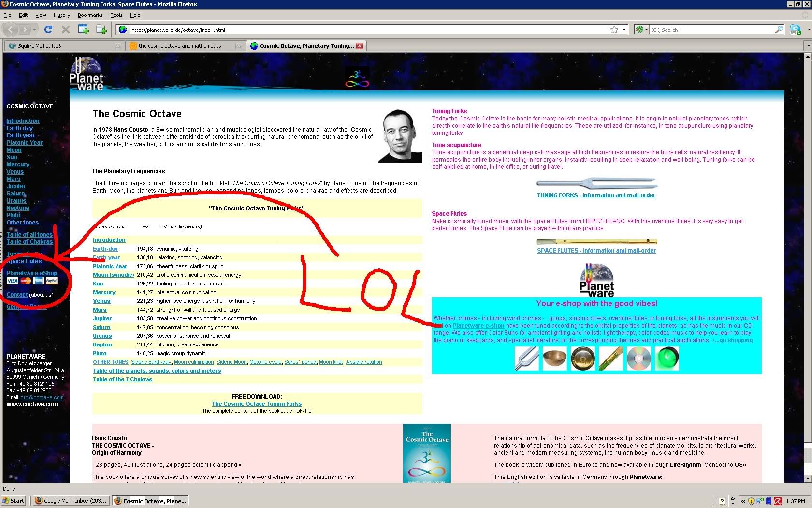The image size is (812, 508).
Task: Open the Planetware-eShop sidebar link
Action: coord(31,273)
